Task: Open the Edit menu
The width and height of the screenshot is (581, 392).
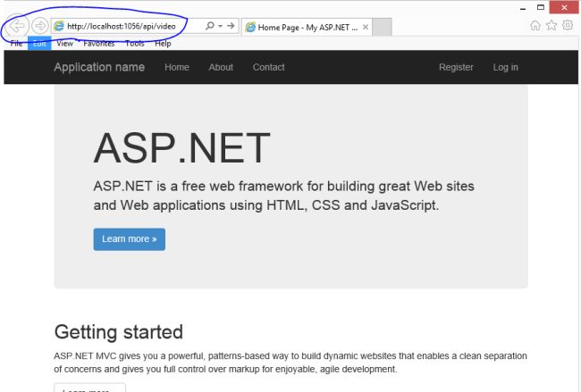Action: click(39, 44)
